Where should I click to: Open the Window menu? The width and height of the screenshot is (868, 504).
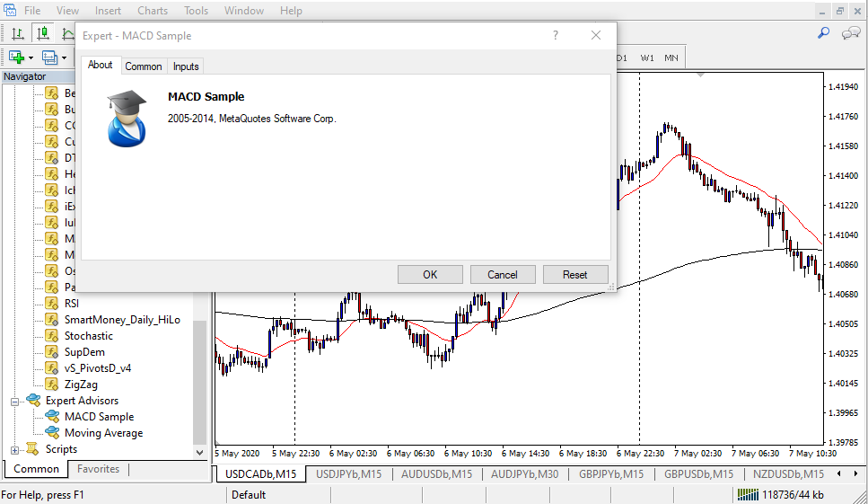[244, 11]
